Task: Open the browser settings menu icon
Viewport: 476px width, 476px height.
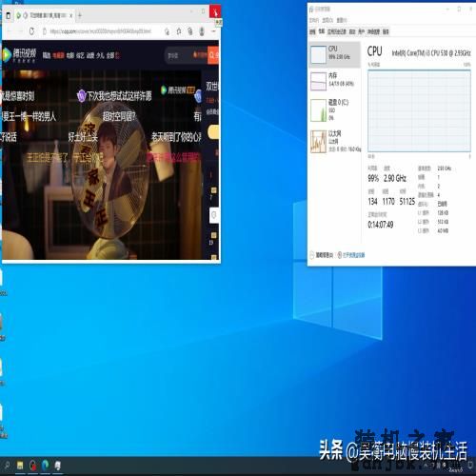Action: (x=213, y=31)
